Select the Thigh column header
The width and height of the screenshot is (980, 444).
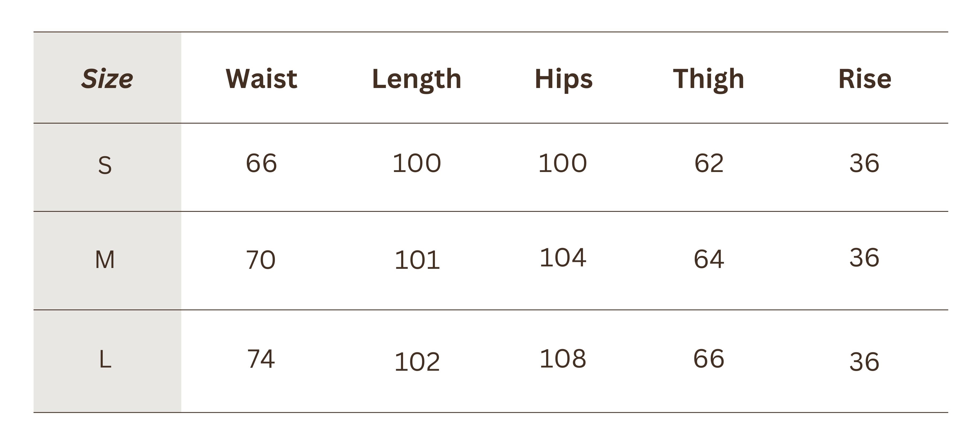click(x=708, y=79)
